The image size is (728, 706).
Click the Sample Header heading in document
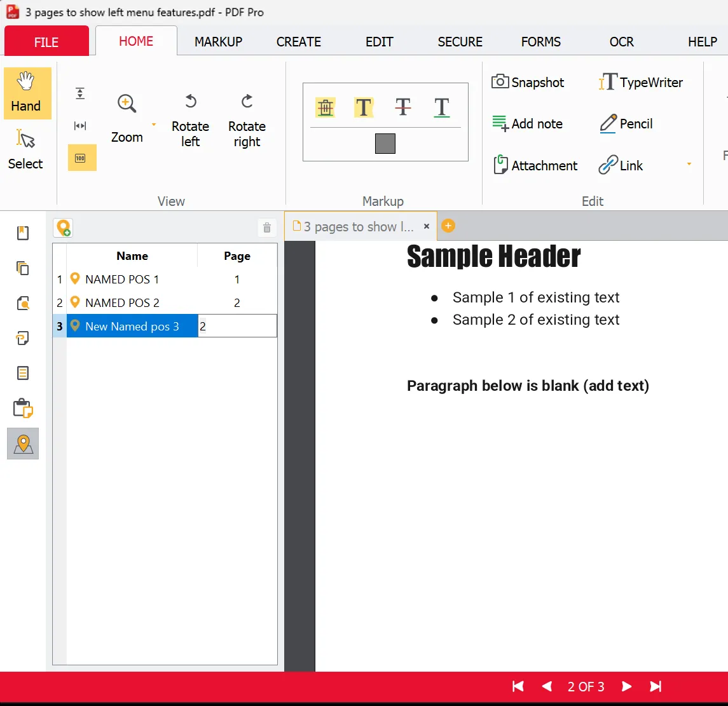493,256
